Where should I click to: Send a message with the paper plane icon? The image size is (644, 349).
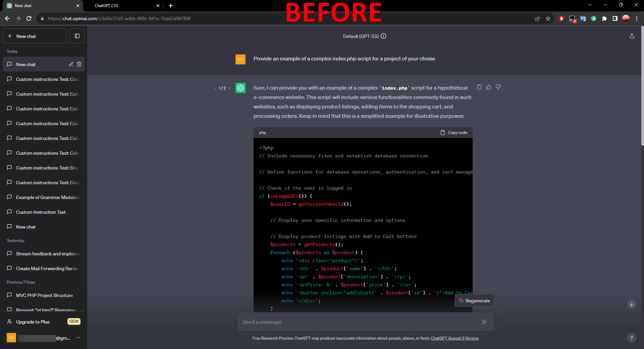pyautogui.click(x=484, y=321)
